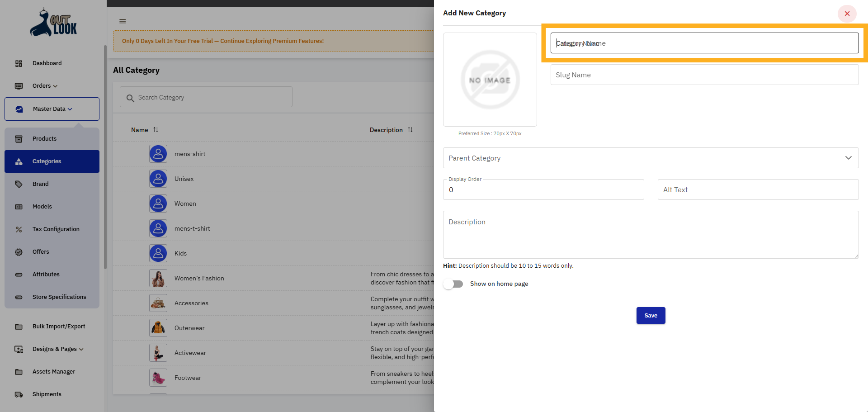The image size is (868, 412).
Task: Open Bulk Import/Export
Action: click(x=59, y=326)
